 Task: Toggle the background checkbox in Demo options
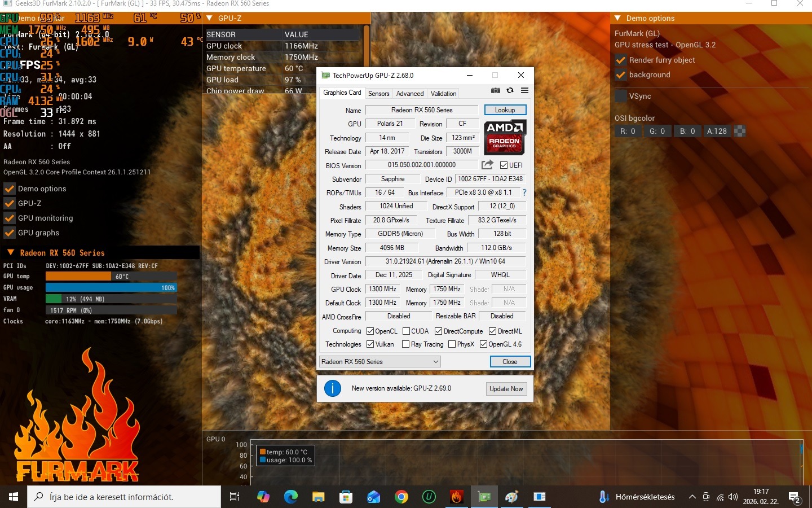[x=621, y=75]
